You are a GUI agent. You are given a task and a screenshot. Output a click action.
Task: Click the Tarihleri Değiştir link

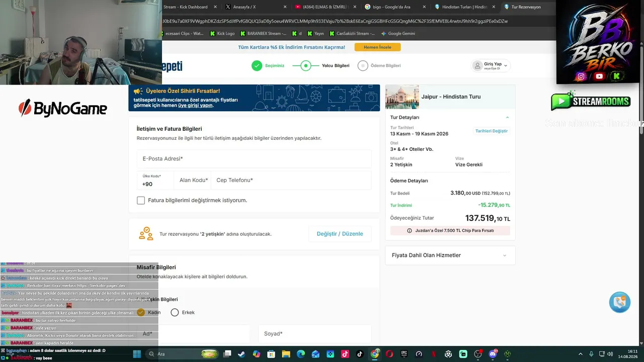492,131
